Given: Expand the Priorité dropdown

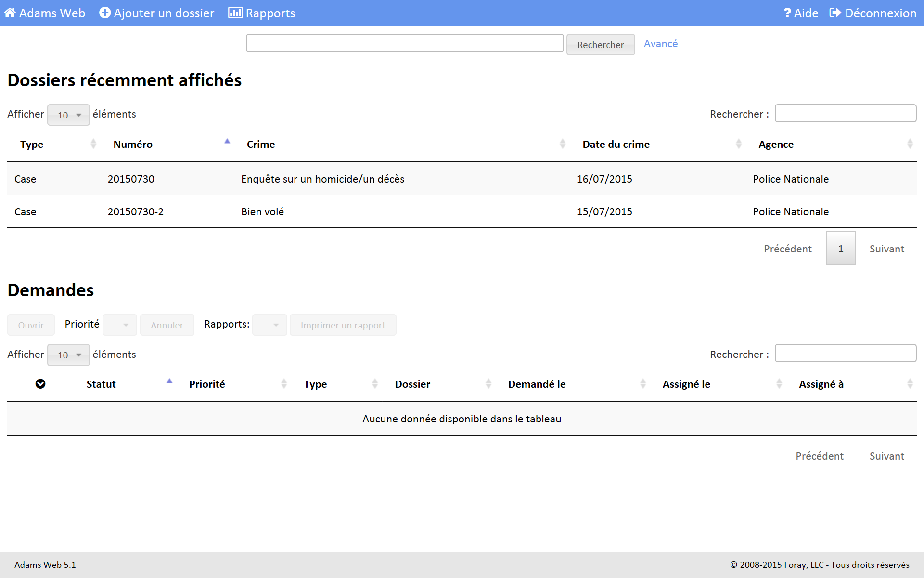Looking at the screenshot, I should coord(120,325).
